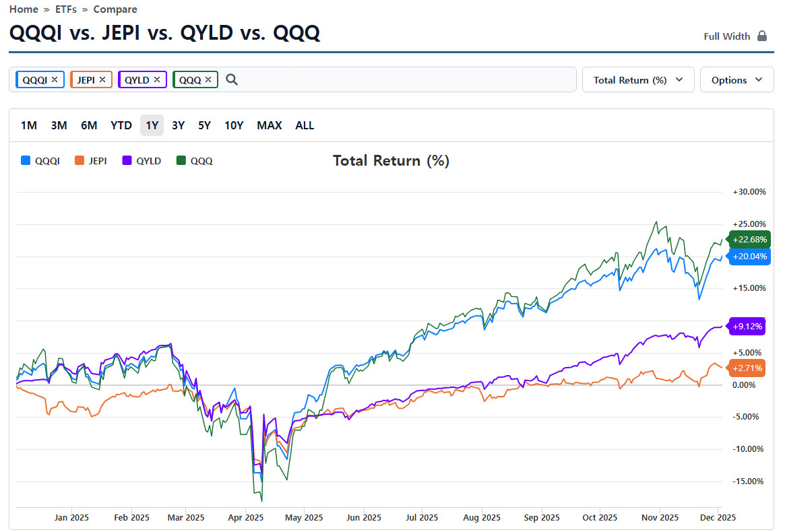Remove QQQI ticker with its X icon
The height and width of the screenshot is (532, 785).
tap(55, 79)
